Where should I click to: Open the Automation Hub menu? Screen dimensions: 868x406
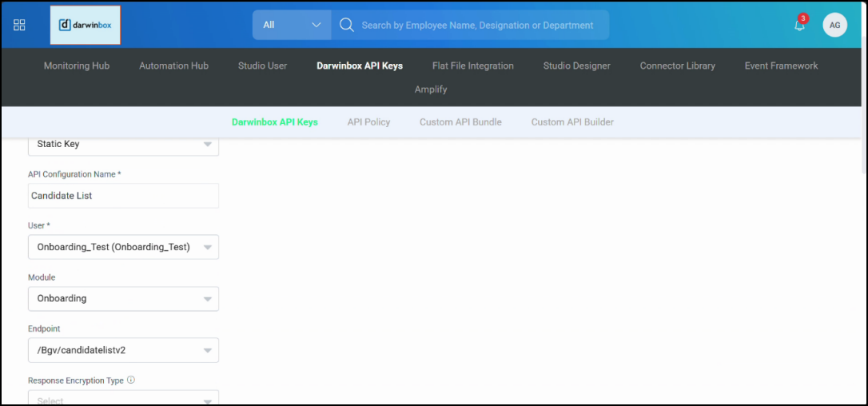(x=173, y=66)
